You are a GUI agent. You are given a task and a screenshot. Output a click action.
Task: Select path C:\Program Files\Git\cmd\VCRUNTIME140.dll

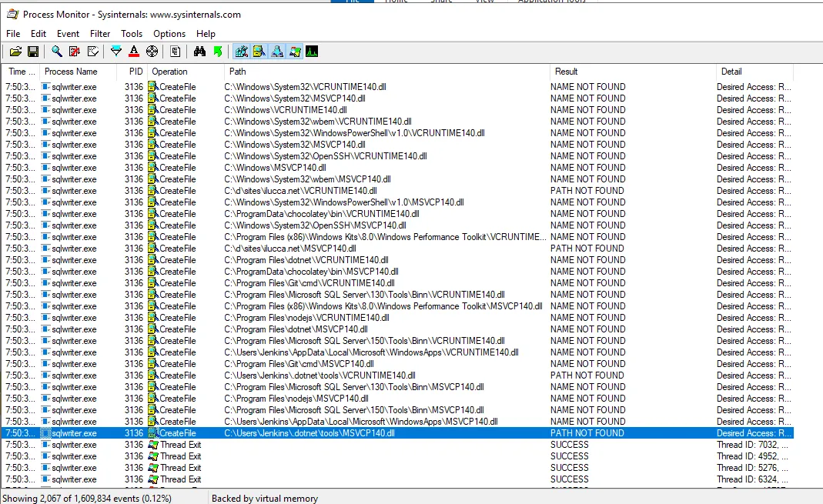(x=309, y=282)
